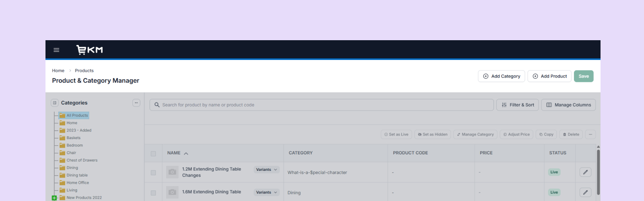Open Filter & Sort options
Viewport: 644px width, 201px height.
(518, 105)
